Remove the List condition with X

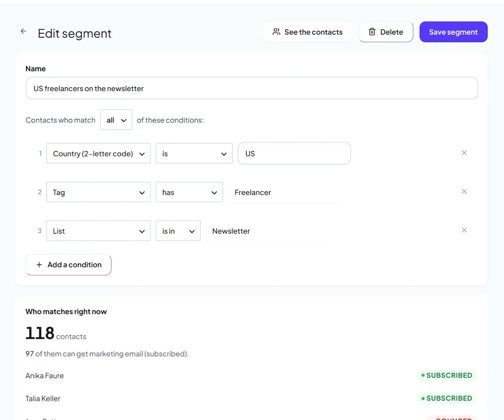click(464, 230)
